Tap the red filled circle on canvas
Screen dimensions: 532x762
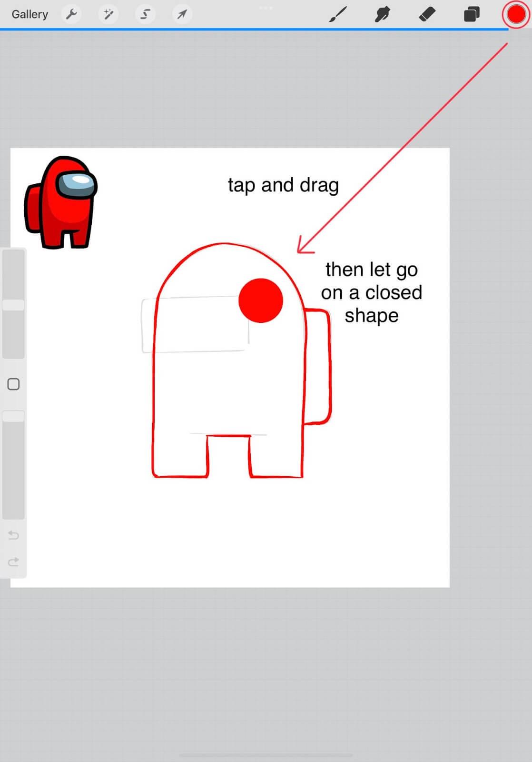coord(261,301)
